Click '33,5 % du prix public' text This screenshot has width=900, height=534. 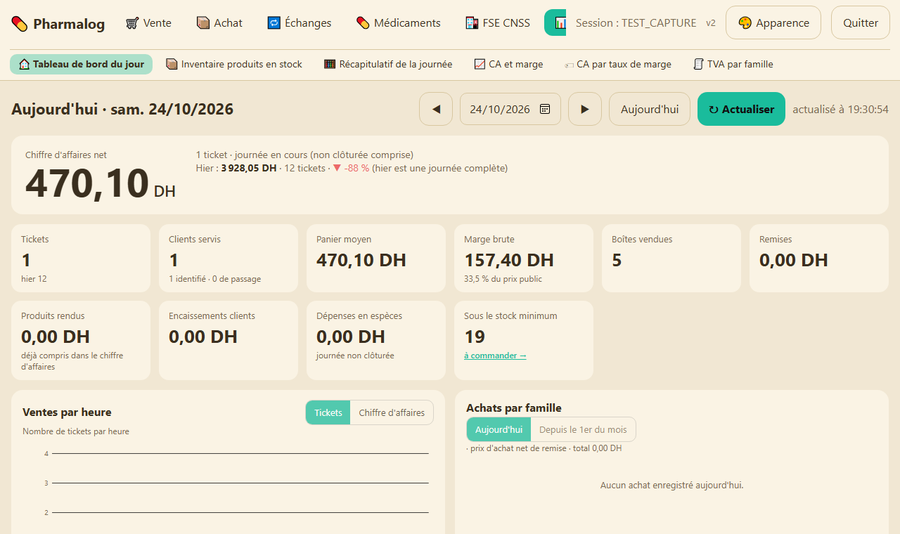click(503, 278)
